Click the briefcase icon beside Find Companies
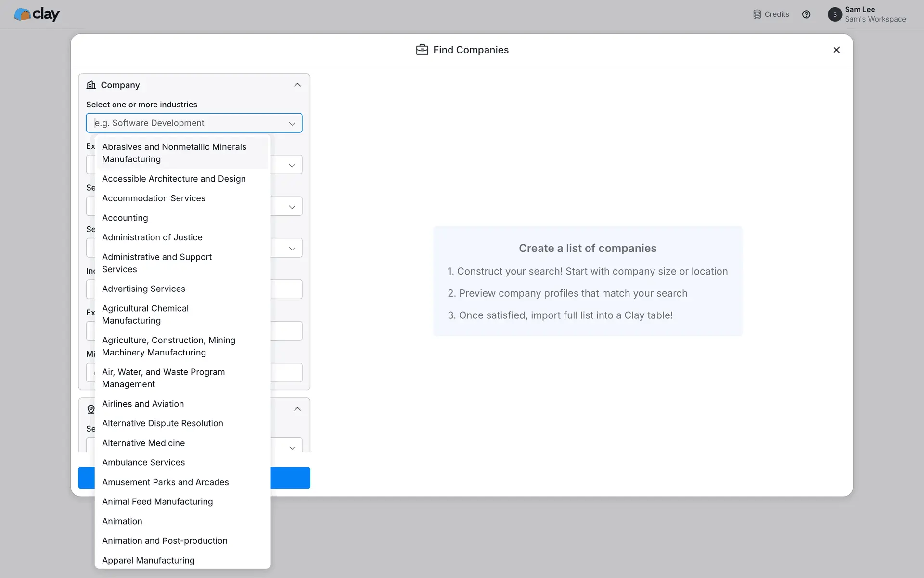The image size is (924, 578). pos(422,50)
